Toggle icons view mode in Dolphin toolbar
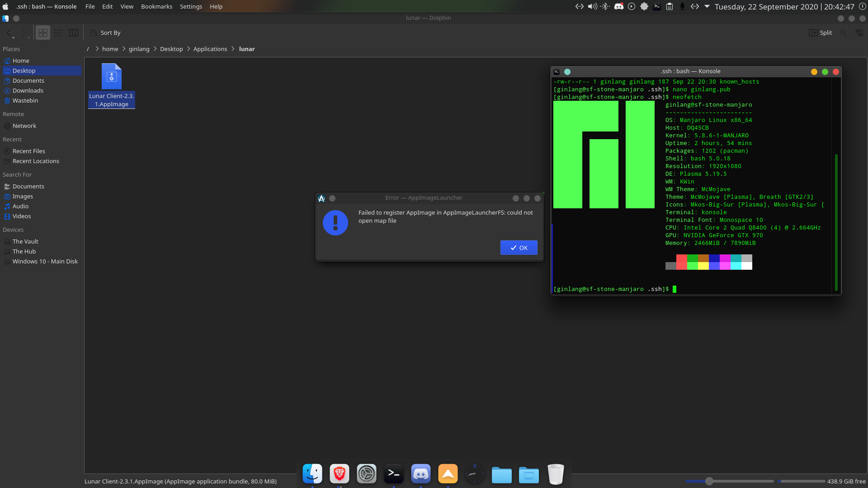The width and height of the screenshot is (868, 488). [42, 33]
